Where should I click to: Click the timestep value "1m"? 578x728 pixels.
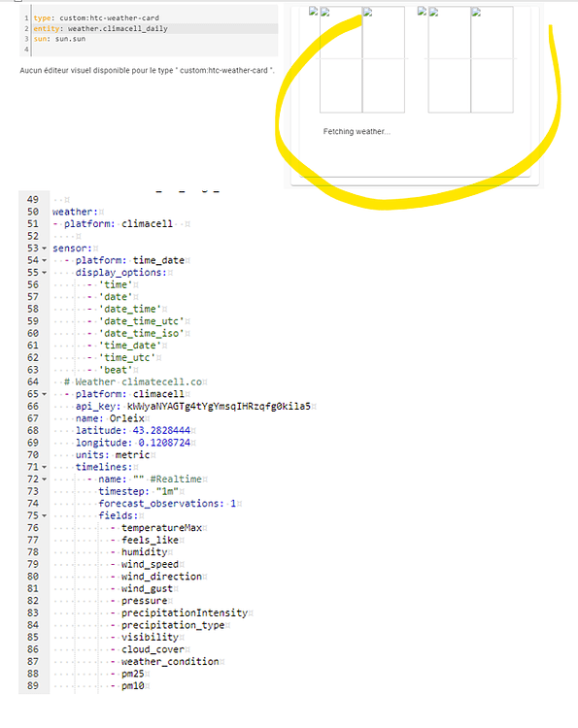167,491
